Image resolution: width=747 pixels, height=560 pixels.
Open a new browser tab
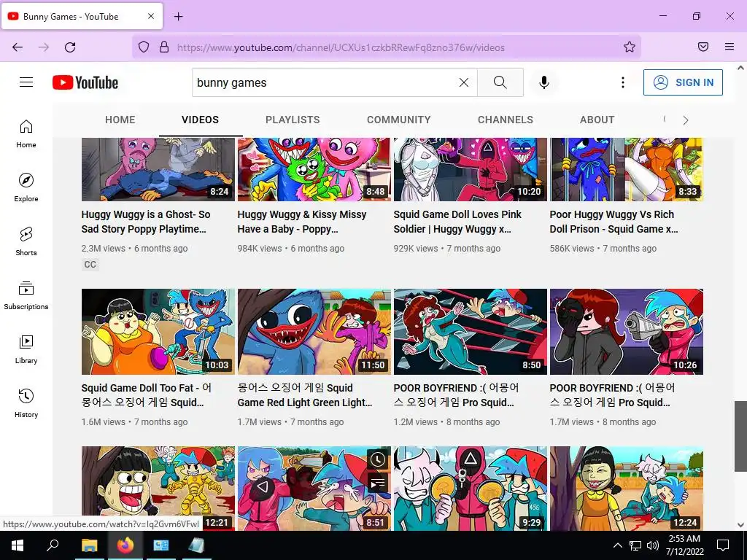(x=179, y=17)
